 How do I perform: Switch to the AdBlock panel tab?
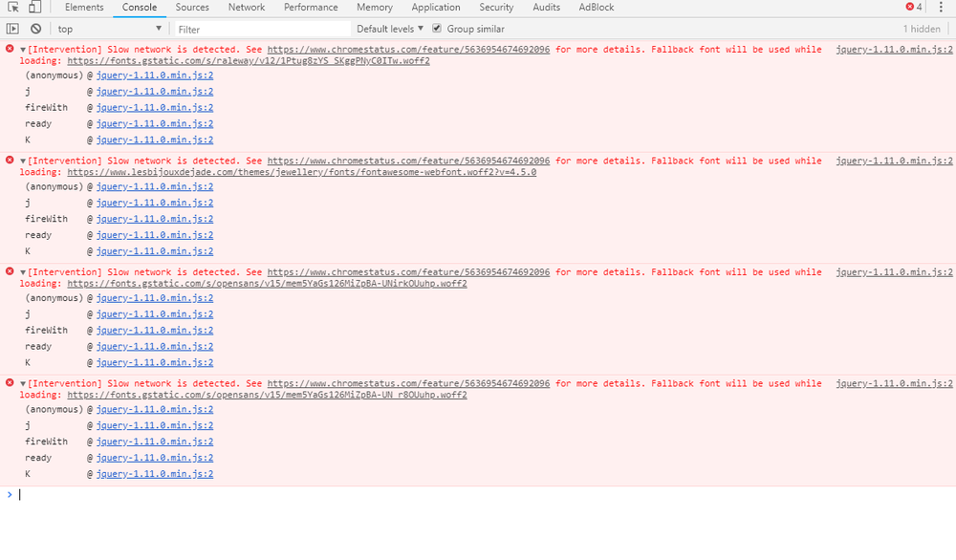596,7
